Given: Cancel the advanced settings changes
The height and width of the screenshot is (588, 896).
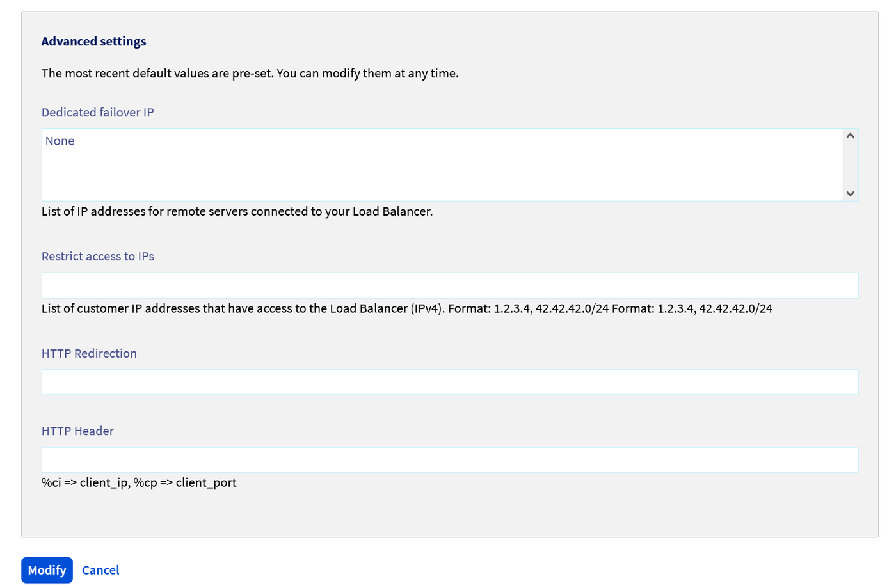Looking at the screenshot, I should (x=100, y=570).
